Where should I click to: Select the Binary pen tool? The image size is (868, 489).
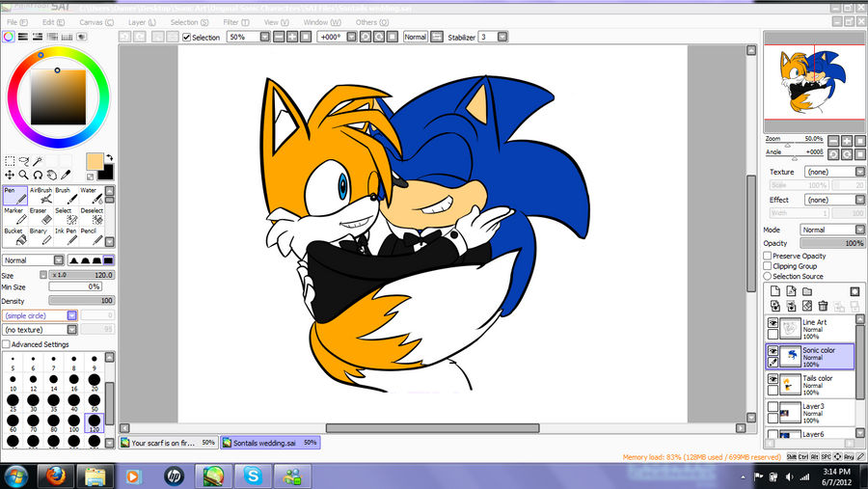point(41,236)
